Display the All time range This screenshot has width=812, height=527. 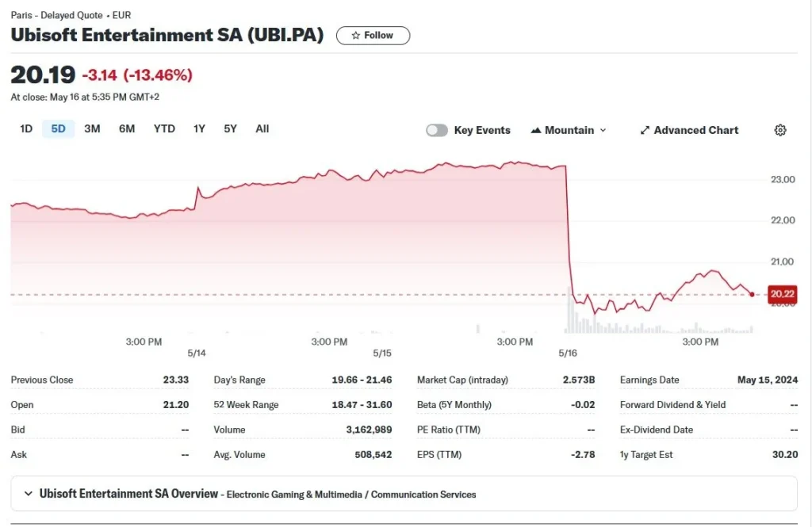point(262,128)
